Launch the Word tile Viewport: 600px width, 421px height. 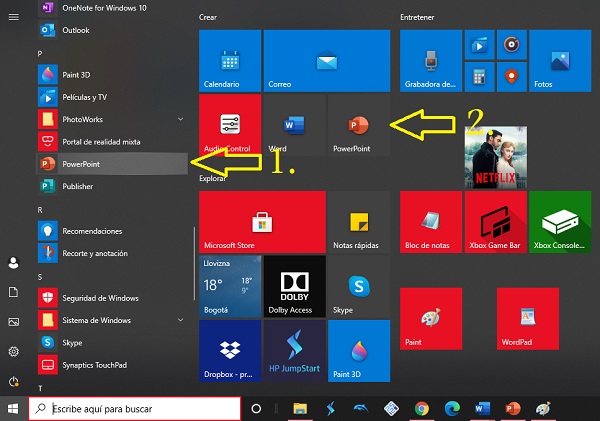tap(294, 125)
